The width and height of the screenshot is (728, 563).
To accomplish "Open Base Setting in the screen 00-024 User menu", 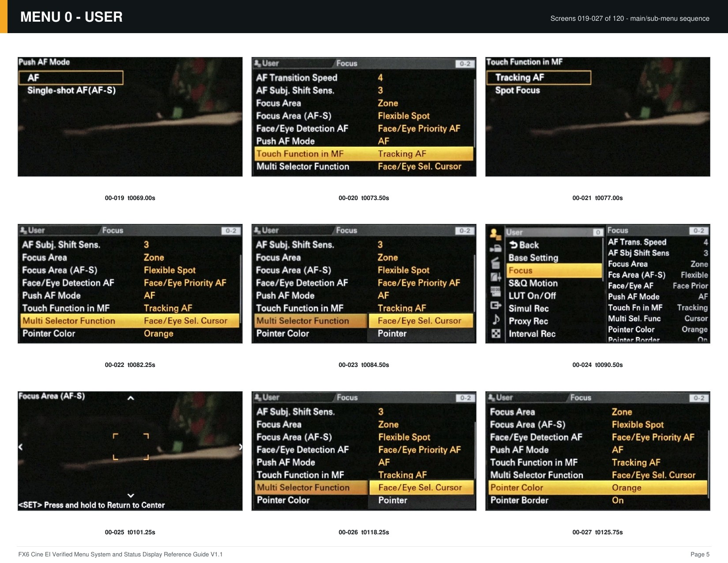I will point(533,258).
